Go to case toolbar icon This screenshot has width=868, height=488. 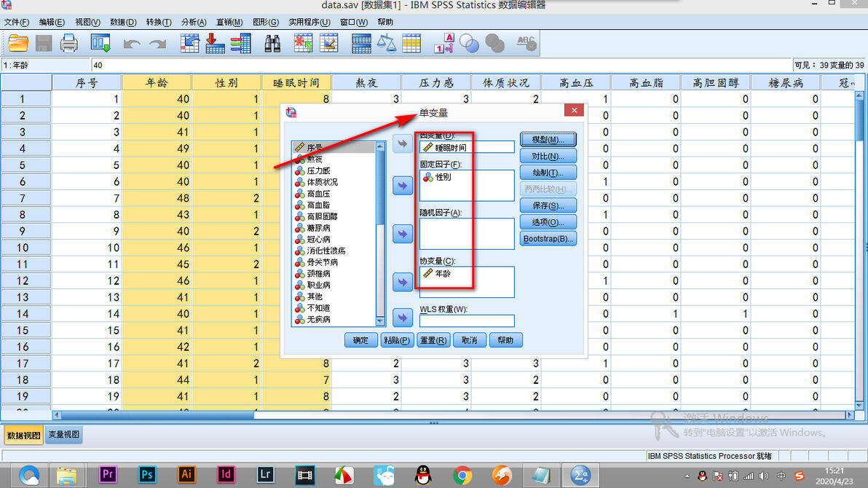coord(190,43)
